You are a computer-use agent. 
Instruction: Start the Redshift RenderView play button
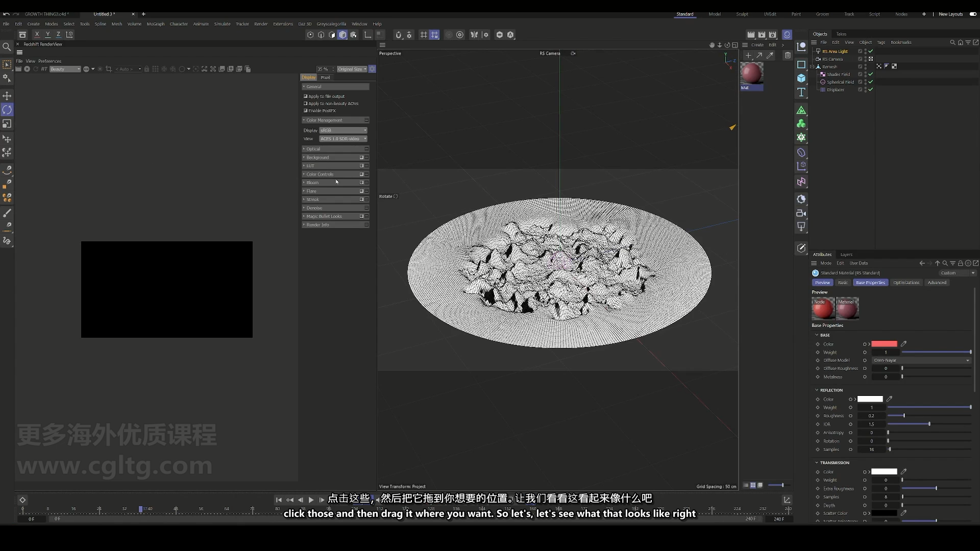(x=27, y=69)
